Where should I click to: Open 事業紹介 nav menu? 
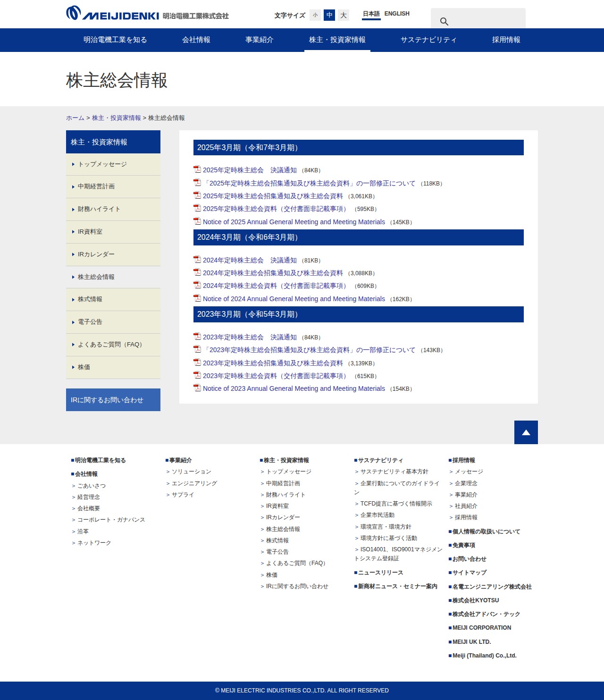260,40
